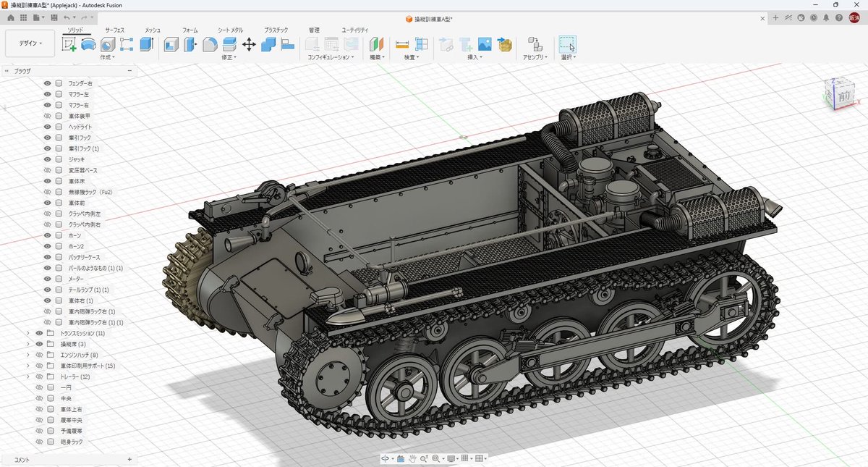Click the Interference inspect icon
868x467 pixels.
pos(422,45)
